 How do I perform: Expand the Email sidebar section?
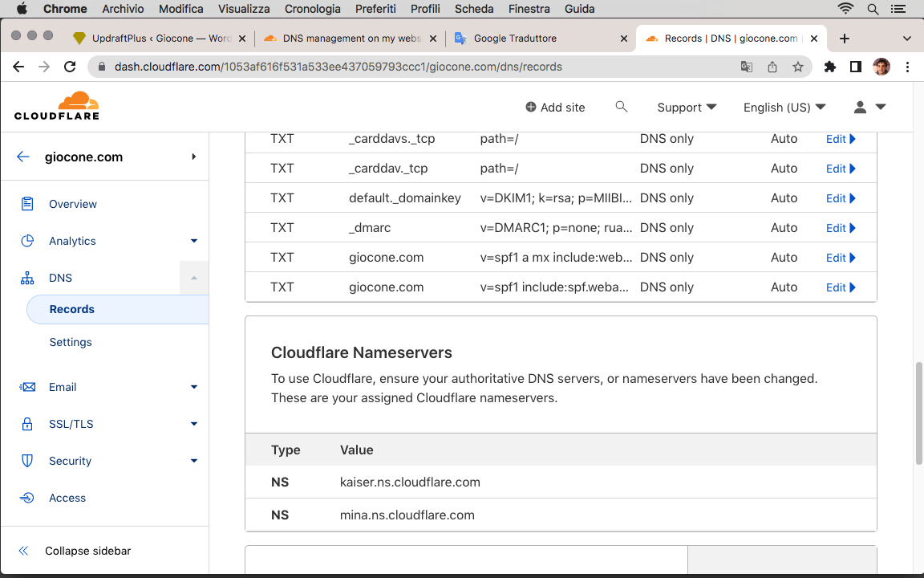pyautogui.click(x=194, y=387)
